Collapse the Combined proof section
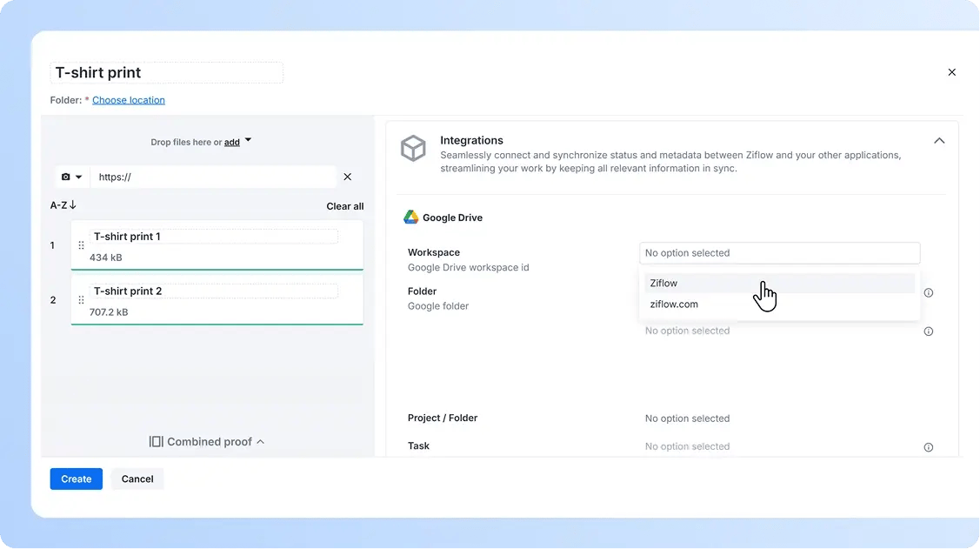This screenshot has height=549, width=980. [x=259, y=441]
